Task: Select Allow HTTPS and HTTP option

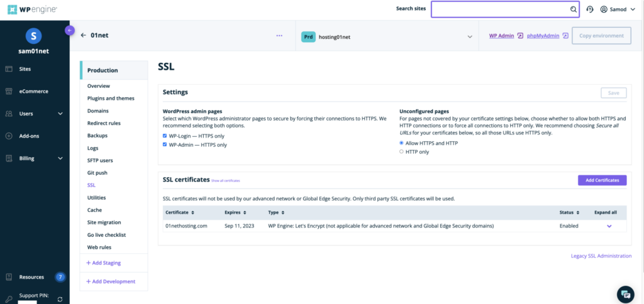Action: pyautogui.click(x=401, y=143)
